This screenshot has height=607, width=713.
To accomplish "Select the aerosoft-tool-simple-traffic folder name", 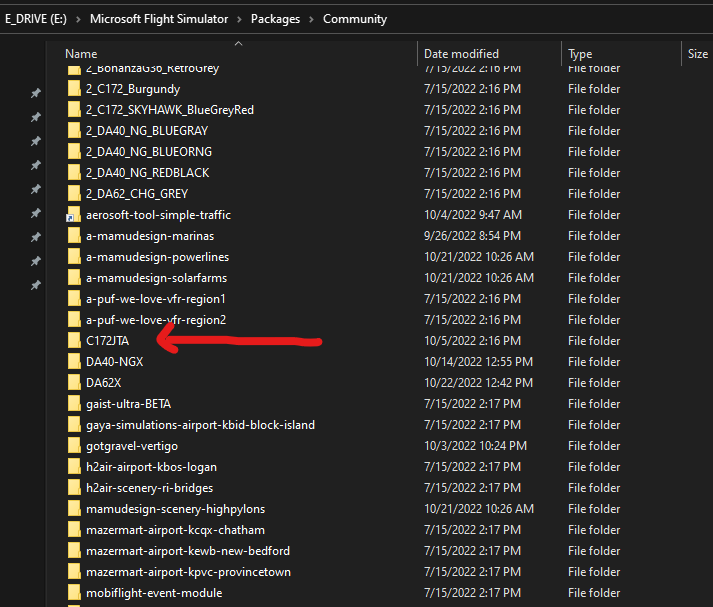I will [x=158, y=215].
